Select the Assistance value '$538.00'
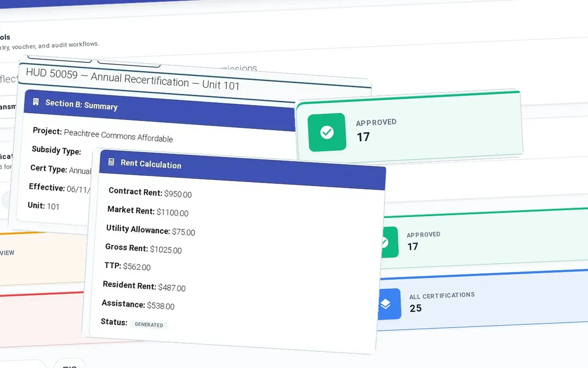 161,306
